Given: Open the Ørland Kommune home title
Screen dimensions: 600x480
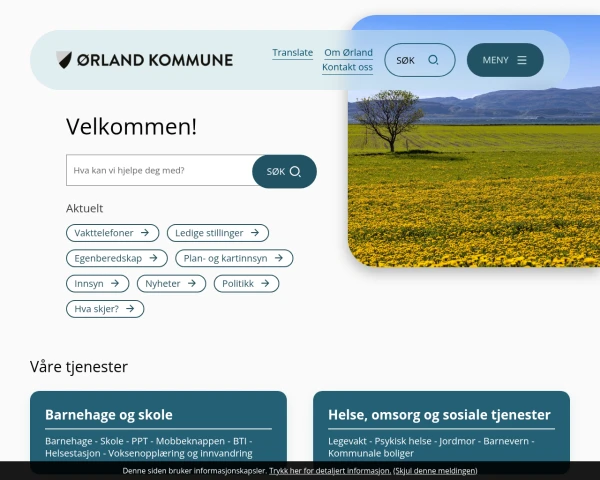Looking at the screenshot, I should pyautogui.click(x=155, y=60).
